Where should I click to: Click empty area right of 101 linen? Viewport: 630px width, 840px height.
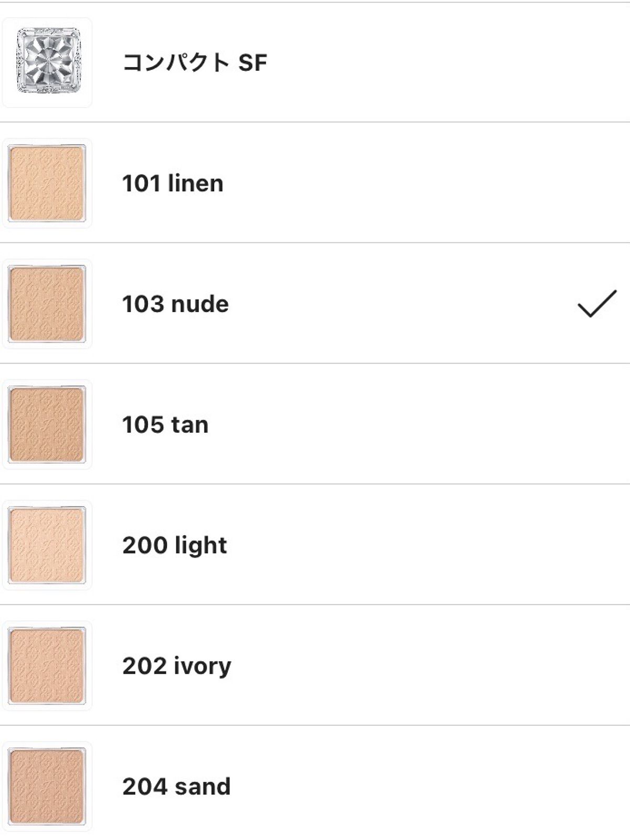click(x=420, y=183)
